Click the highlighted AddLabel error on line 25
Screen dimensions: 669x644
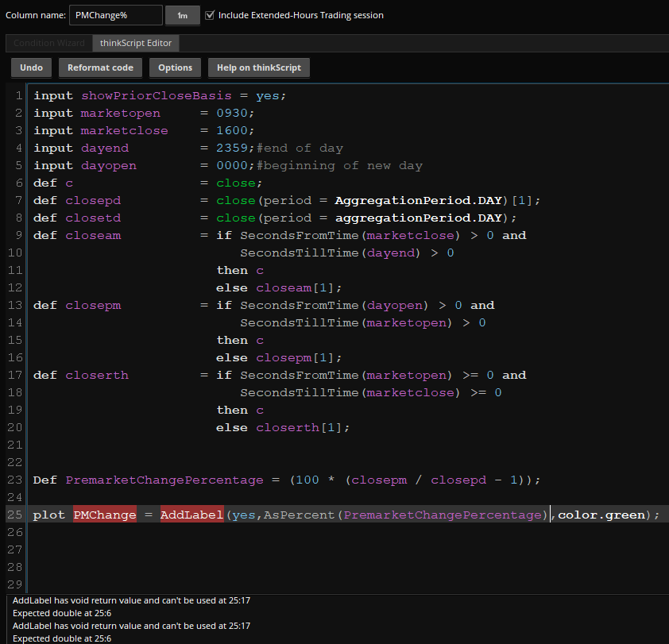tap(191, 515)
